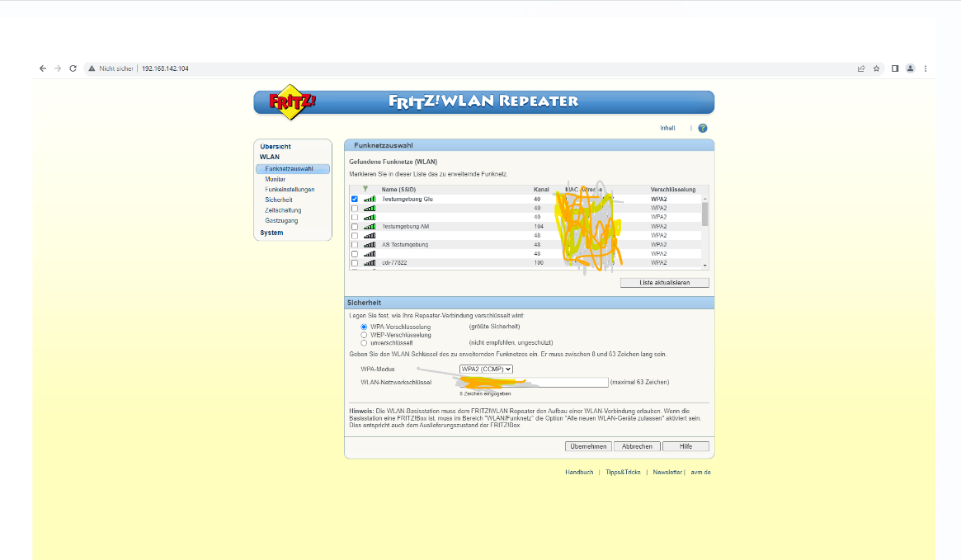Click the network list scroll-down arrow
This screenshot has width=961, height=560.
pyautogui.click(x=704, y=266)
